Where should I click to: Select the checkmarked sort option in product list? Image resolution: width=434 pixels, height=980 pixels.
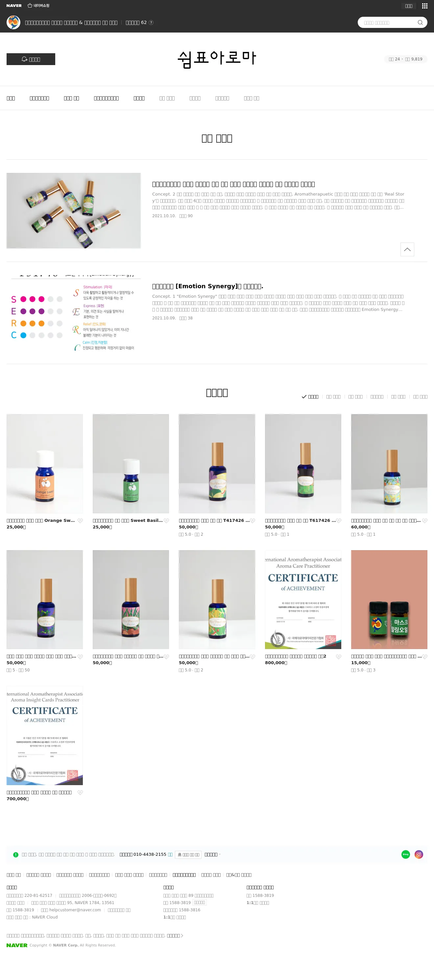point(310,396)
